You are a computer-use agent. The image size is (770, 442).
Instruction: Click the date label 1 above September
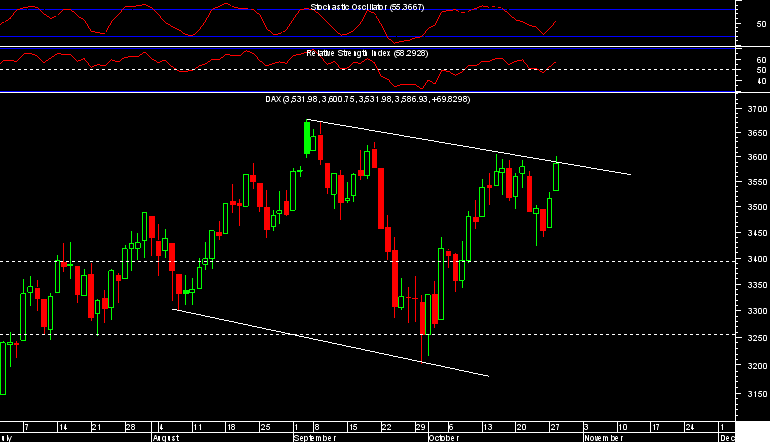[296, 427]
